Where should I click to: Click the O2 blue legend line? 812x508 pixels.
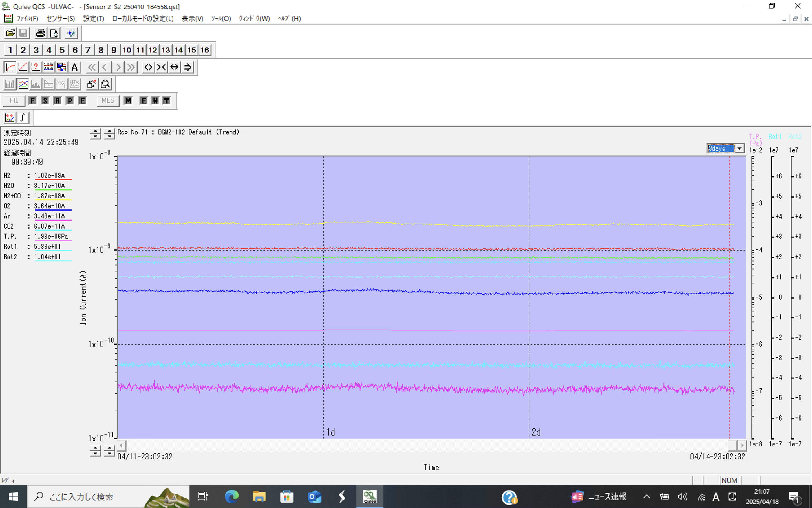coord(53,210)
